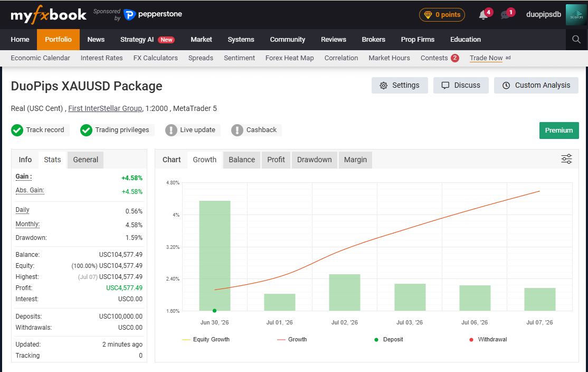Select the General info tab

click(86, 160)
